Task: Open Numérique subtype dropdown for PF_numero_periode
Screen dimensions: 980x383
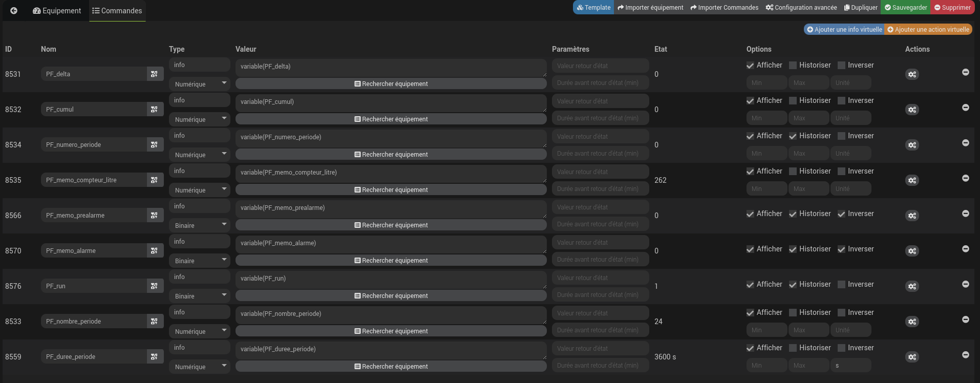Action: (x=200, y=155)
